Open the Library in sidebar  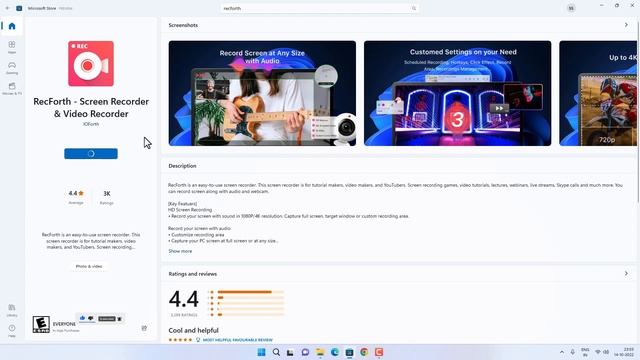tap(12, 310)
